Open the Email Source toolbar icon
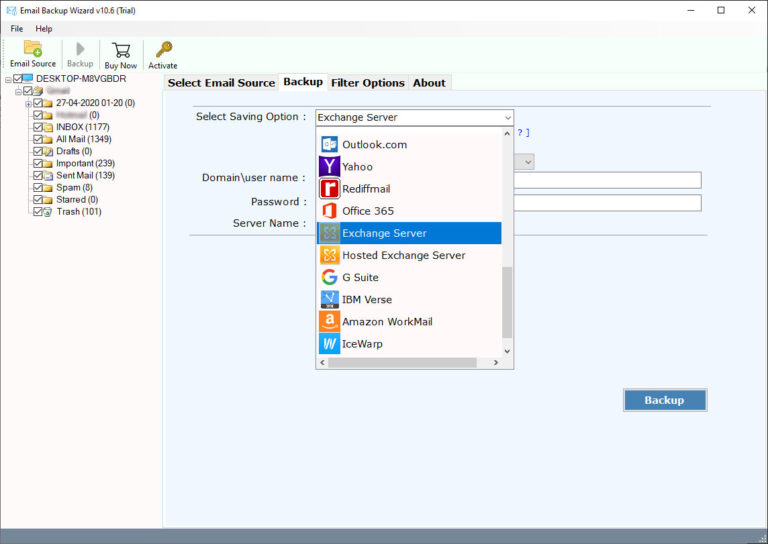768x544 pixels. pos(33,48)
